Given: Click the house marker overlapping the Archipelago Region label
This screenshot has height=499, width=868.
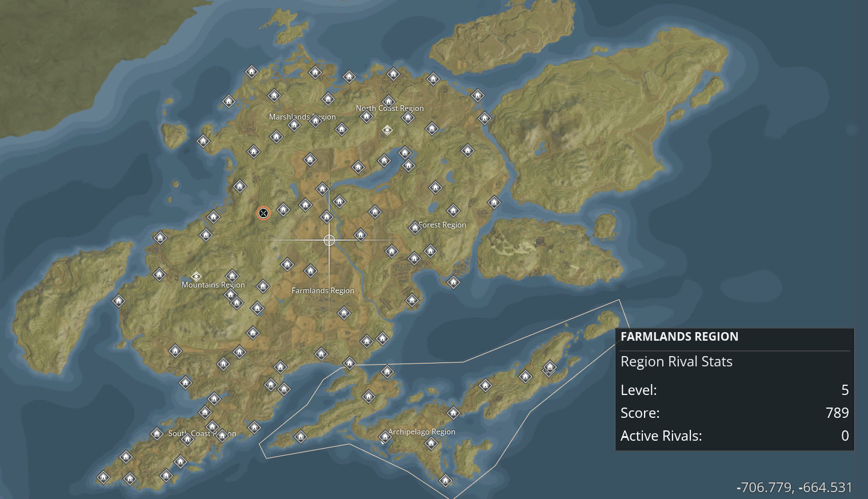Looking at the screenshot, I should [x=385, y=437].
